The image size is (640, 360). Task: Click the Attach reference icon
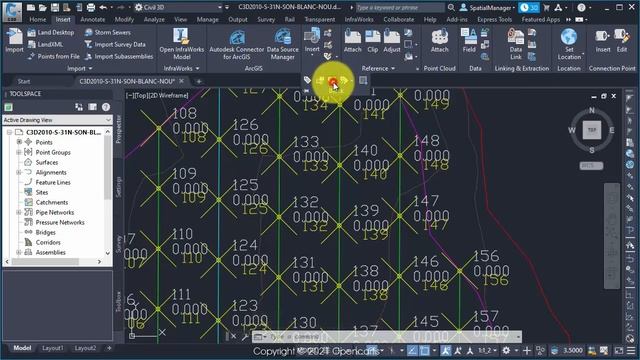pyautogui.click(x=353, y=41)
